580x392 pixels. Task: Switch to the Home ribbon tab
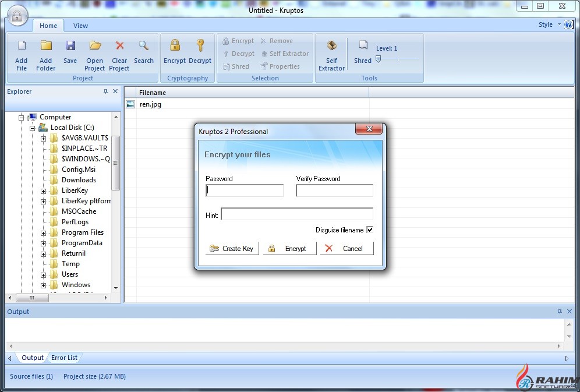(48, 26)
